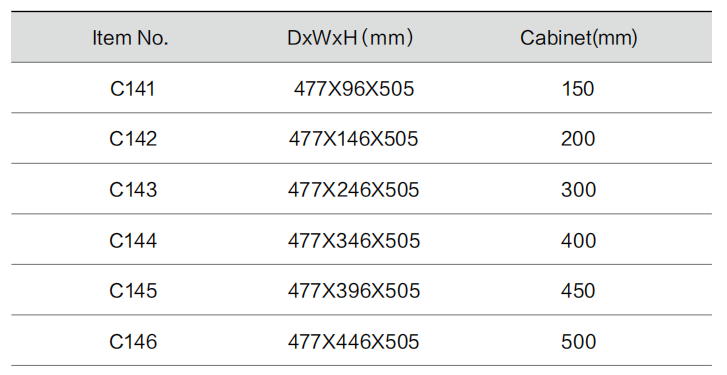The height and width of the screenshot is (375, 727).
Task: Select item number C143
Action: (x=133, y=190)
